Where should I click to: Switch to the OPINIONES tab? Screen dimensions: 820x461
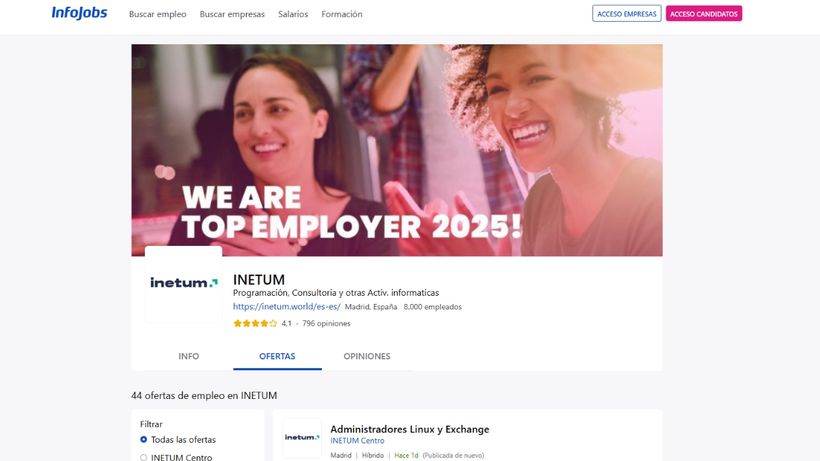367,356
